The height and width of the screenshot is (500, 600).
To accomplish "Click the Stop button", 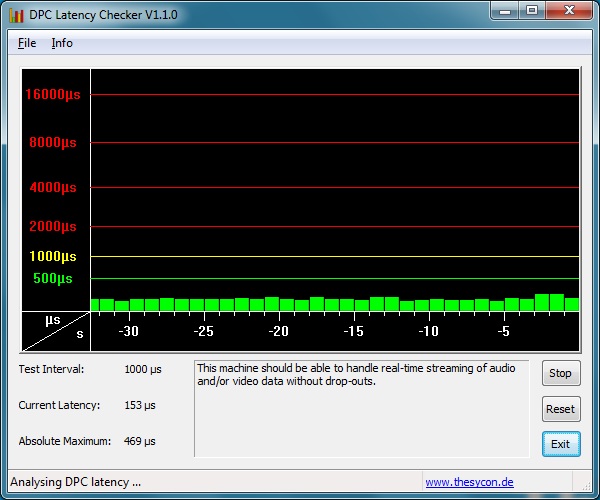I will coord(561,373).
